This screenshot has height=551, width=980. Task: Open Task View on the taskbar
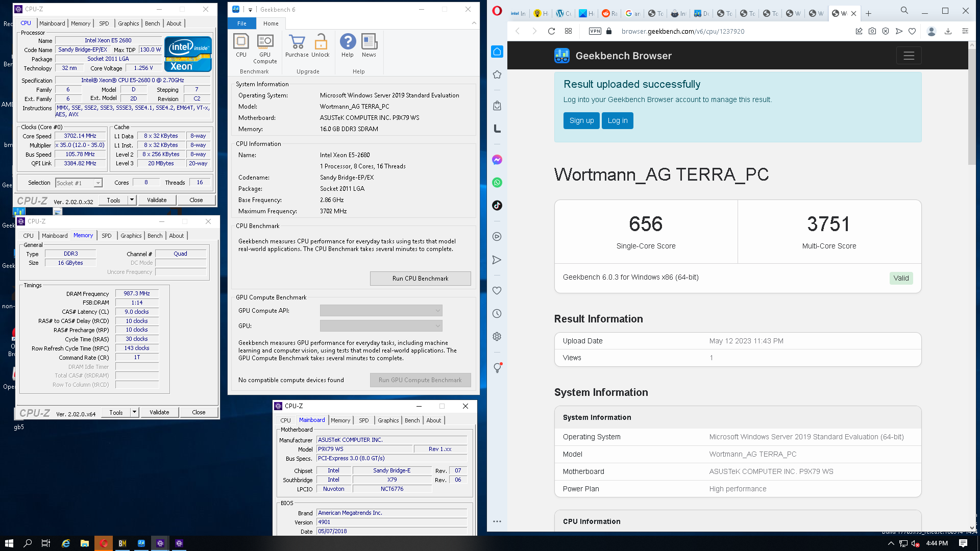(x=45, y=543)
